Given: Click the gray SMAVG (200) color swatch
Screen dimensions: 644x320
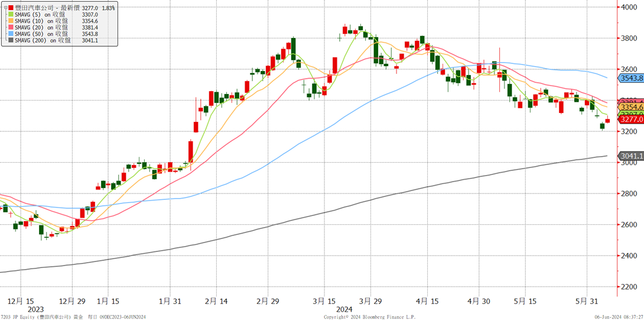Looking at the screenshot, I should [11, 40].
